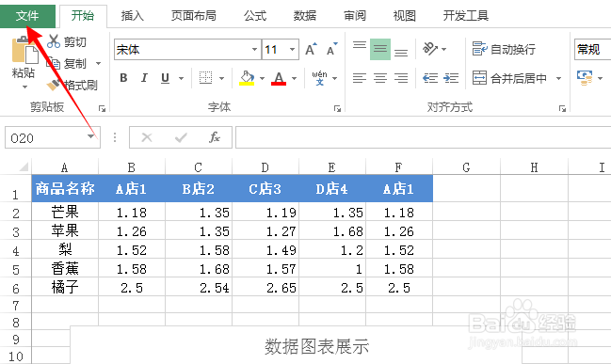Open clipboard group dialog launcher
The image size is (611, 364).
pyautogui.click(x=102, y=108)
